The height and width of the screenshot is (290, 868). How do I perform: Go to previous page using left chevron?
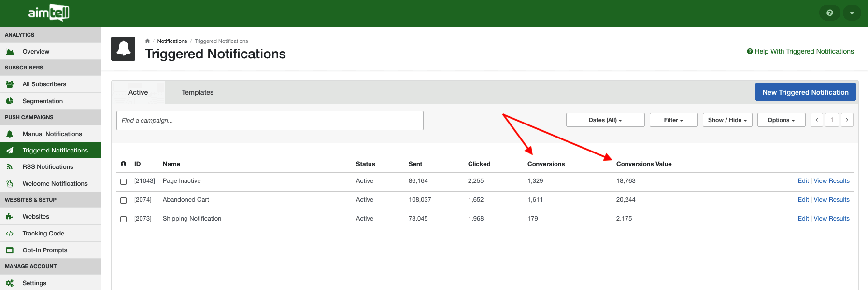tap(816, 120)
